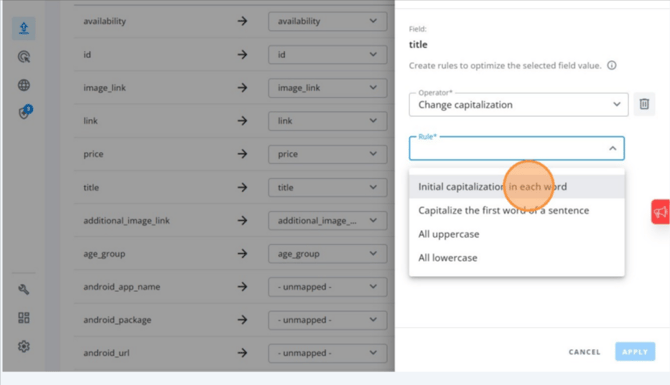Open the age_group mapping dropdown
The height and width of the screenshot is (385, 670).
(x=328, y=253)
